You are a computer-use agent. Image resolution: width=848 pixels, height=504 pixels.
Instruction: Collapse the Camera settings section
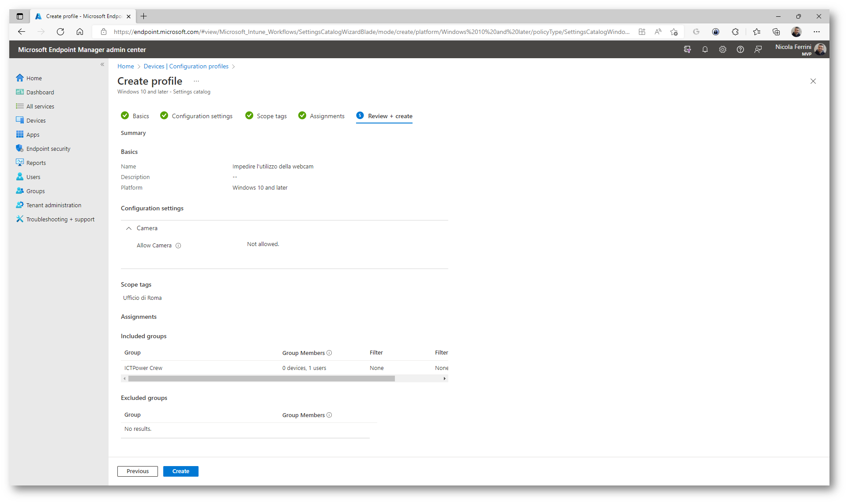(x=129, y=228)
